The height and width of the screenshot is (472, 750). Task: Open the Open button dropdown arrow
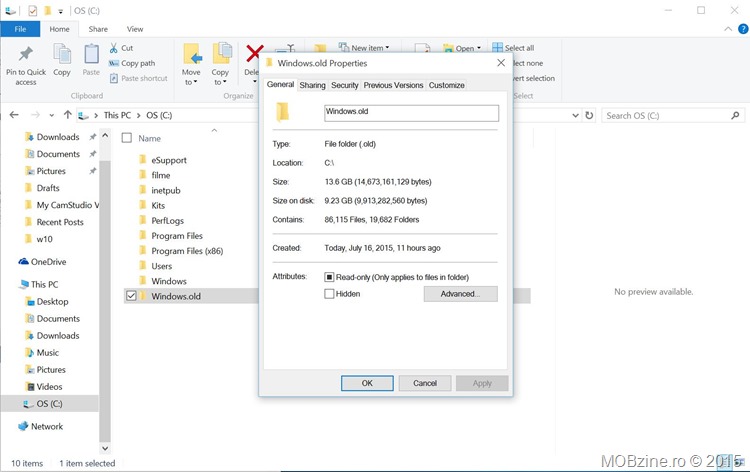479,48
